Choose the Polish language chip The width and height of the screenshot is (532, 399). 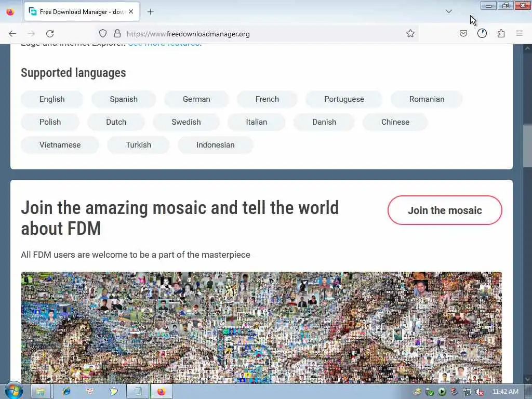point(50,122)
